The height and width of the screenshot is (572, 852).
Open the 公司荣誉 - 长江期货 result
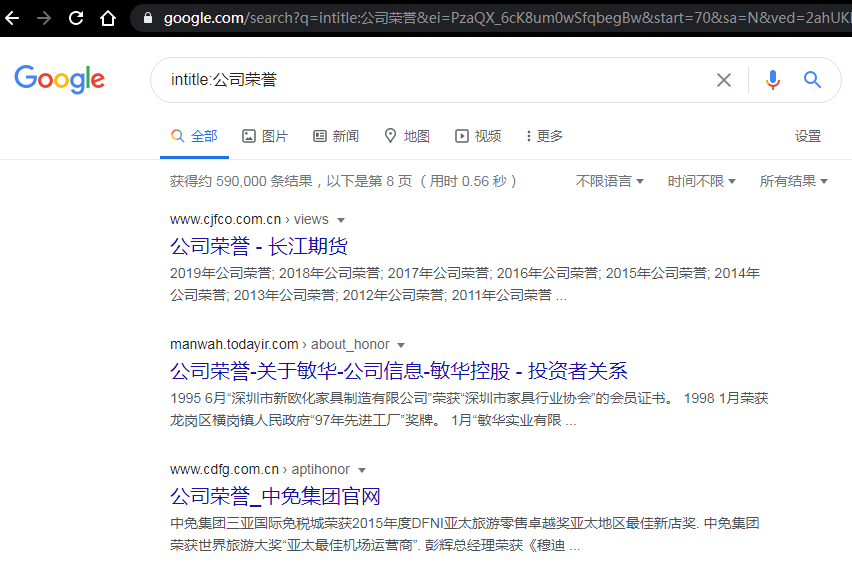pyautogui.click(x=259, y=246)
